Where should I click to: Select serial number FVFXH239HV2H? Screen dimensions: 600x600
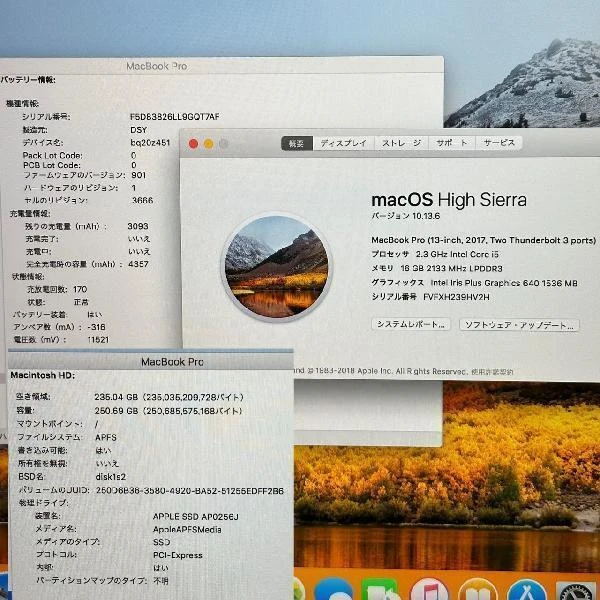pyautogui.click(x=456, y=297)
